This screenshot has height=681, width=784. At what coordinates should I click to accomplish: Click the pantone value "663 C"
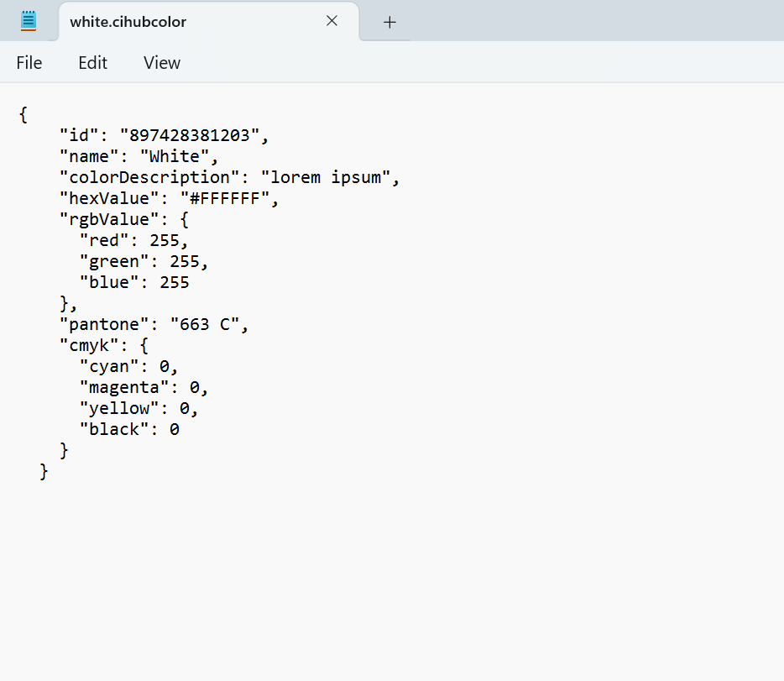pos(205,324)
